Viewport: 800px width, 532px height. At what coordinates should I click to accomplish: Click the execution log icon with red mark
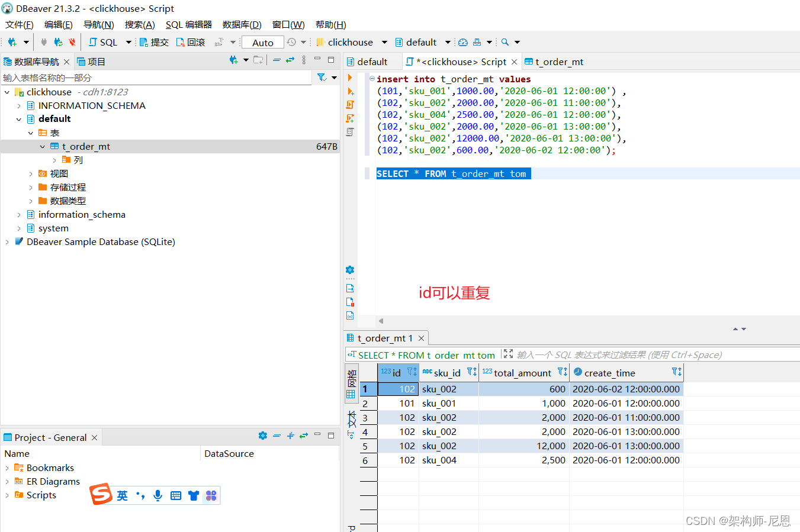click(350, 302)
